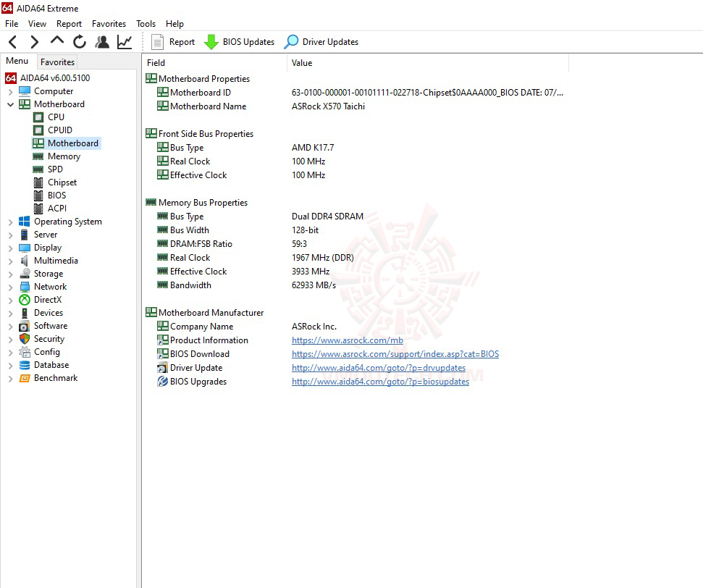Click the Driver Updates toolbar button

(x=321, y=42)
